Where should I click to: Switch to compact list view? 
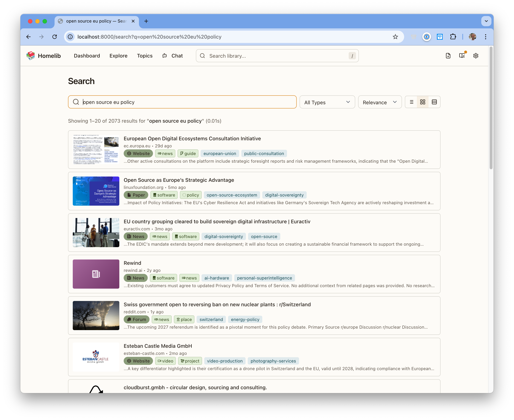411,102
